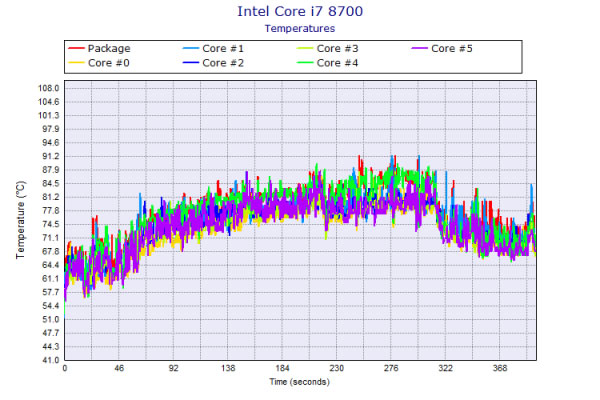Click the 46 time-axis tick label
The image size is (600, 400).
(119, 368)
